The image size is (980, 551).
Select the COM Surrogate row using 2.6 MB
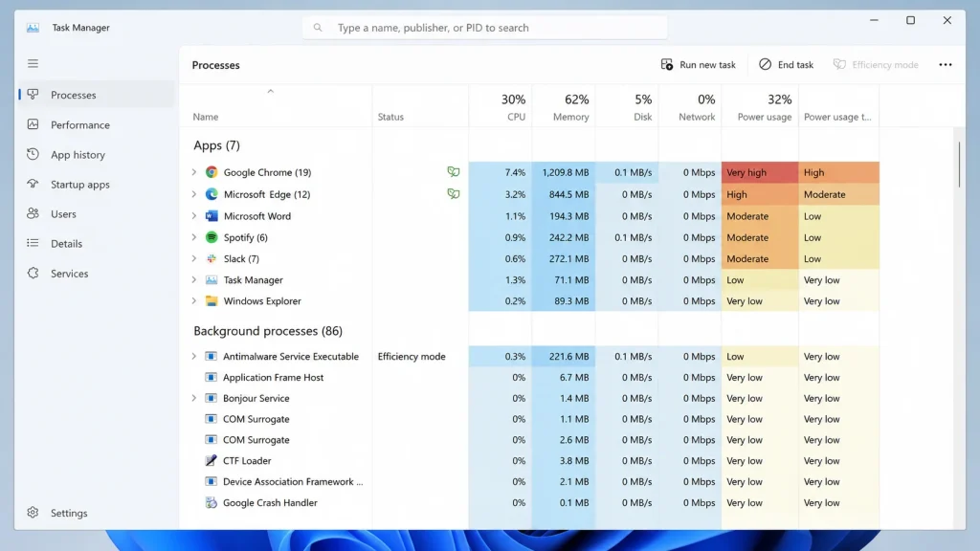529,439
